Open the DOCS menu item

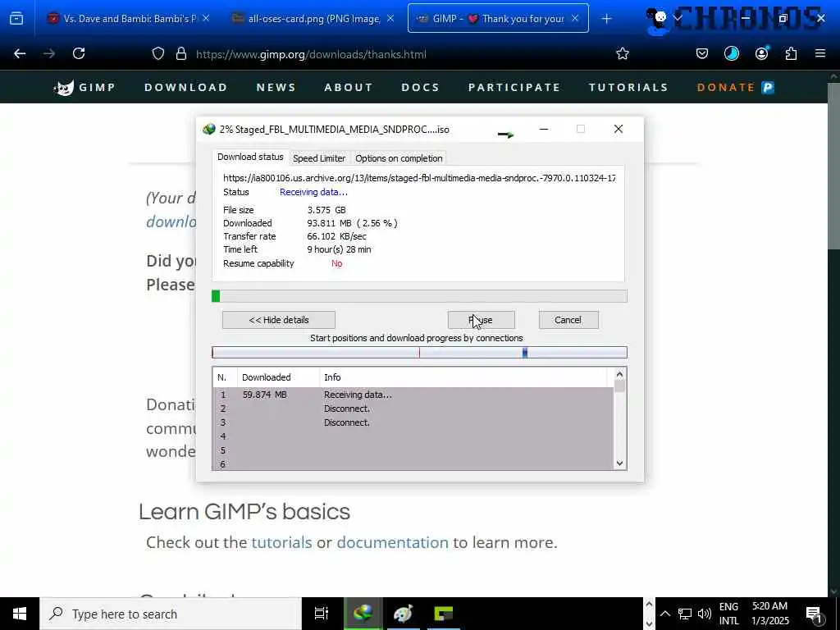tap(421, 87)
